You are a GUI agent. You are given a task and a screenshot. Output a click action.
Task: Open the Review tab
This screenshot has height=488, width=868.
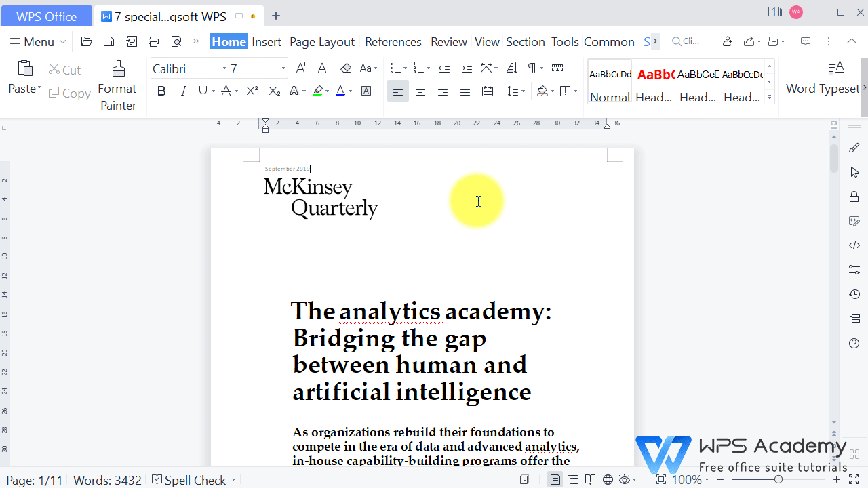(449, 42)
